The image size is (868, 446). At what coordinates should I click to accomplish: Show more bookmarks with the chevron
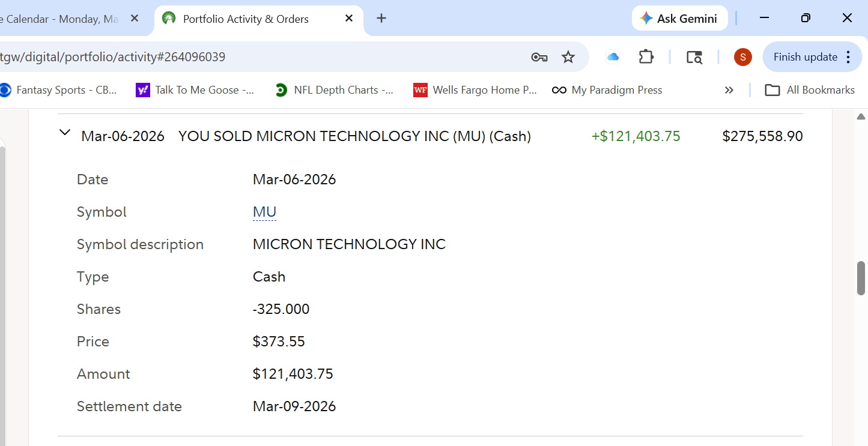click(x=729, y=90)
